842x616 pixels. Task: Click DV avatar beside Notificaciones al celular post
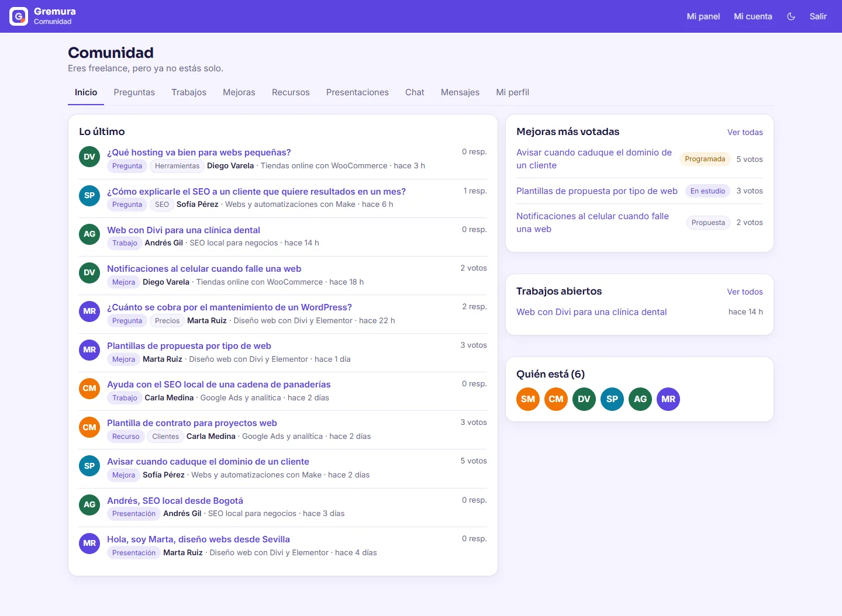[89, 272]
